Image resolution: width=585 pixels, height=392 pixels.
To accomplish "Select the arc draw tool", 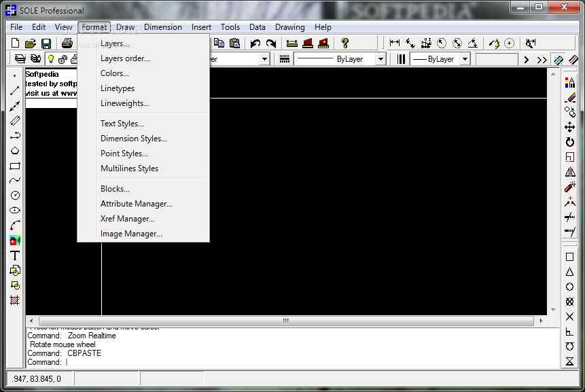I will pyautogui.click(x=14, y=226).
